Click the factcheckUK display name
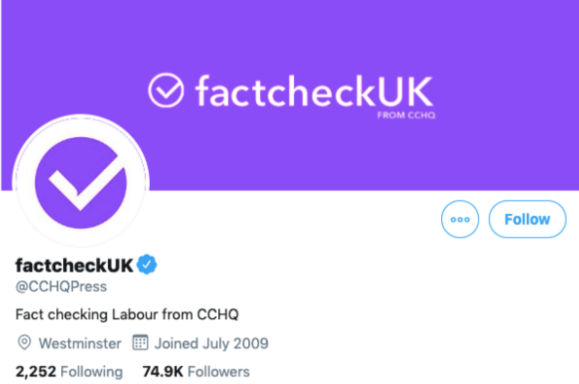 coord(74,265)
